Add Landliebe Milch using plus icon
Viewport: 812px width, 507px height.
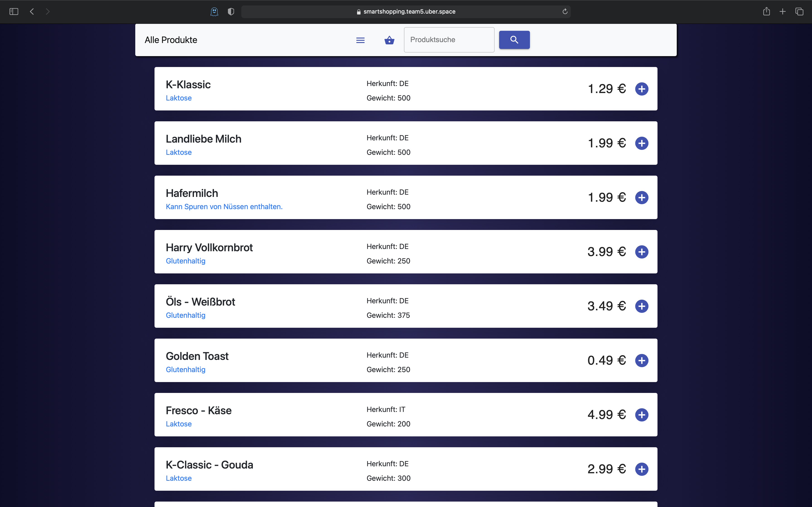pyautogui.click(x=642, y=143)
